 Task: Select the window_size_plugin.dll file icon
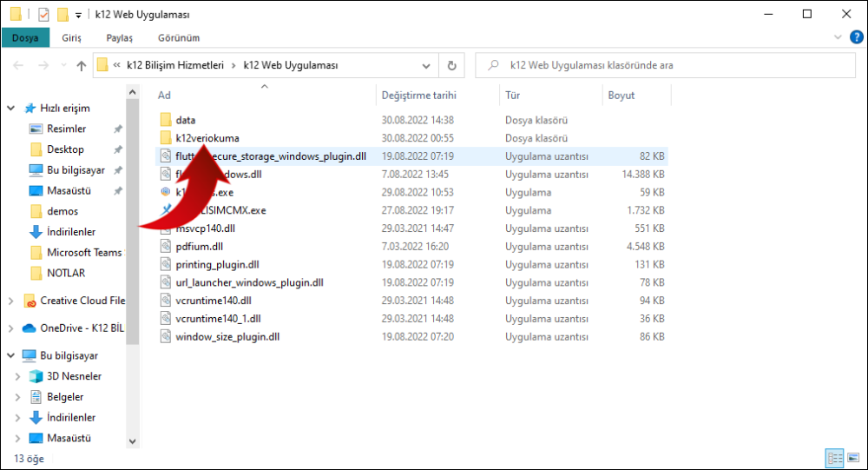coord(166,336)
